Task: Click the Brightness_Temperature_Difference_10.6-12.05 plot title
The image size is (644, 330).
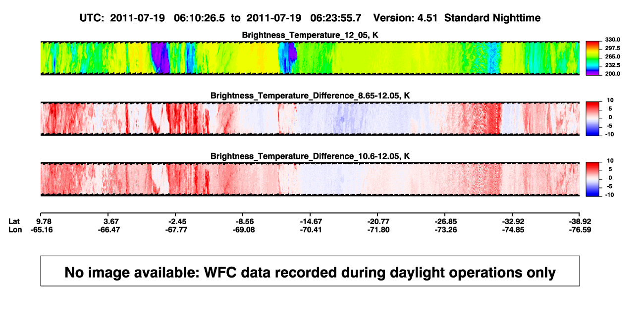Action: pos(310,156)
